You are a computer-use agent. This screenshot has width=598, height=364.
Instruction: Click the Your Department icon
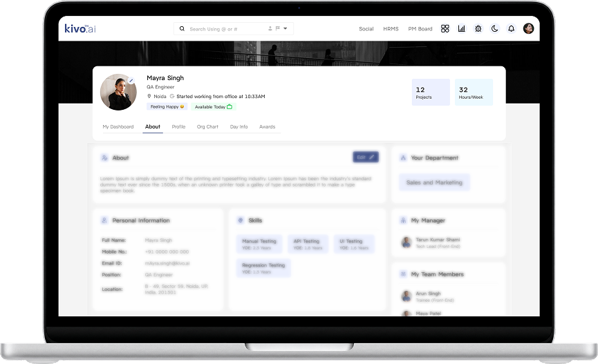pyautogui.click(x=403, y=157)
